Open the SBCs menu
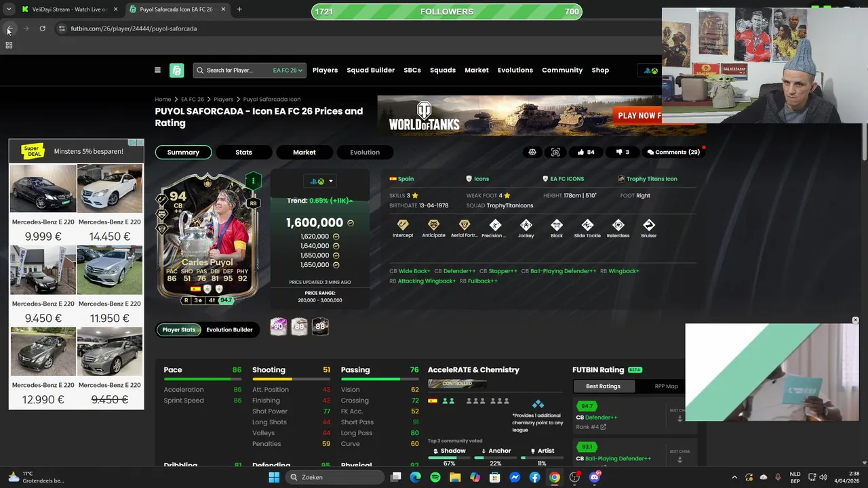Image resolution: width=868 pixels, height=488 pixels. click(x=412, y=70)
